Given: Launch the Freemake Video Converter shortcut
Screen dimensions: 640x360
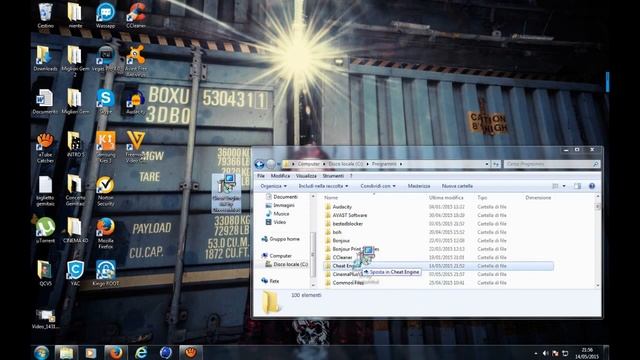Looking at the screenshot, I should 136,147.
